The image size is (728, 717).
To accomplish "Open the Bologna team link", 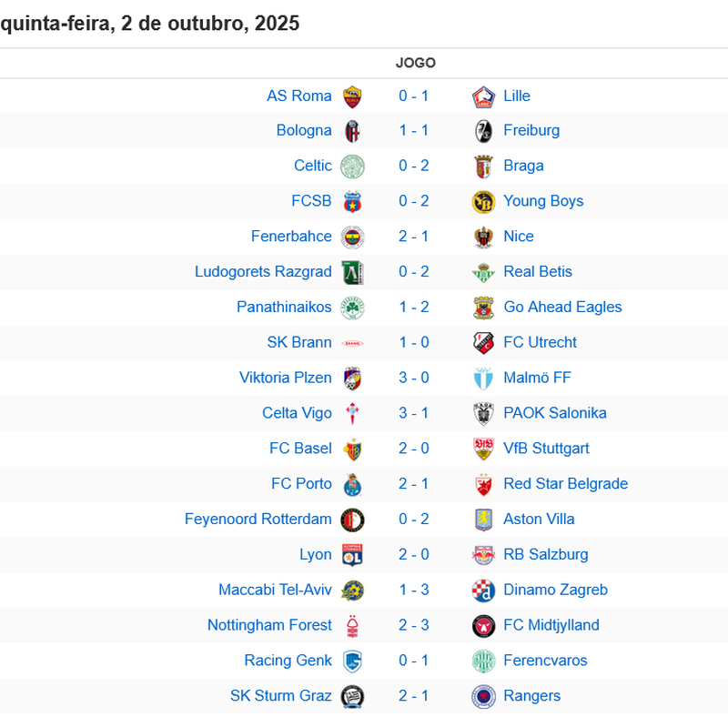I will pyautogui.click(x=304, y=131).
